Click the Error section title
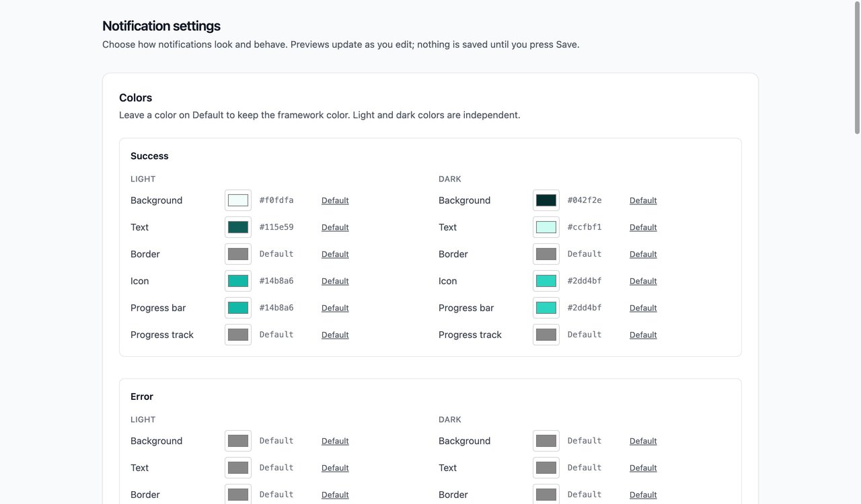 coord(142,396)
